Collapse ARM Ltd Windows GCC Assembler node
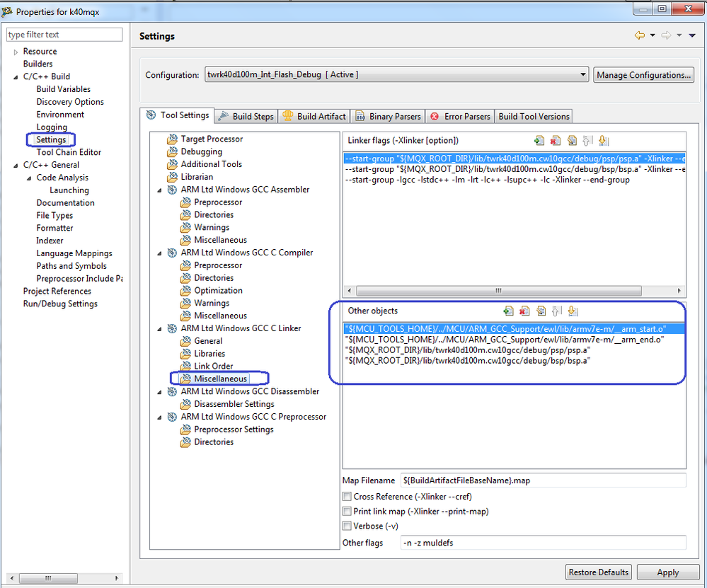Screen dimensions: 707x588 coord(159,190)
